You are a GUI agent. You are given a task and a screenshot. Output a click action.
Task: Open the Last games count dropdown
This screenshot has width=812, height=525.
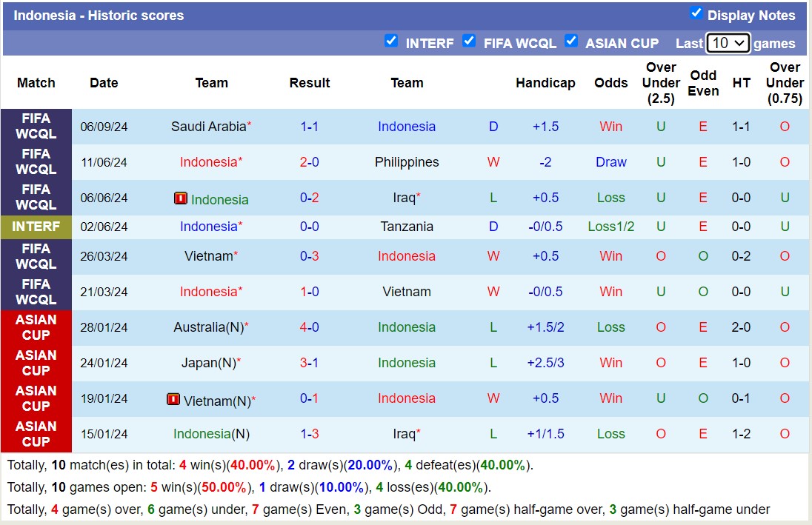(728, 43)
